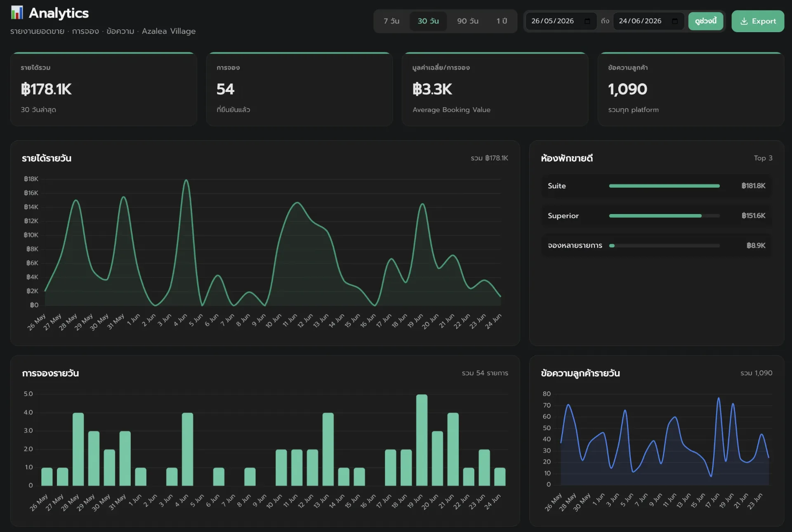This screenshot has width=792, height=532.
Task: Open the start date calendar picker icon
Action: coord(587,21)
